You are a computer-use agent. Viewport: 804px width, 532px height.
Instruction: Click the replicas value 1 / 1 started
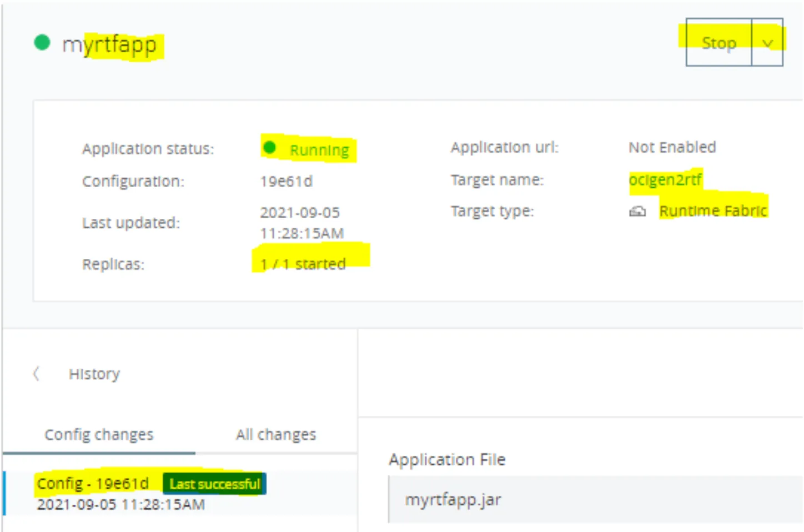[x=303, y=264]
